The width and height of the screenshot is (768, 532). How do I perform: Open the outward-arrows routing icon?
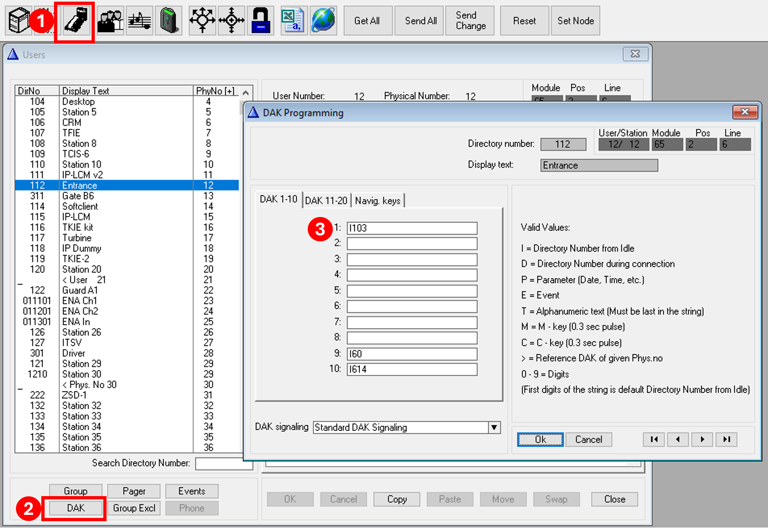point(202,21)
